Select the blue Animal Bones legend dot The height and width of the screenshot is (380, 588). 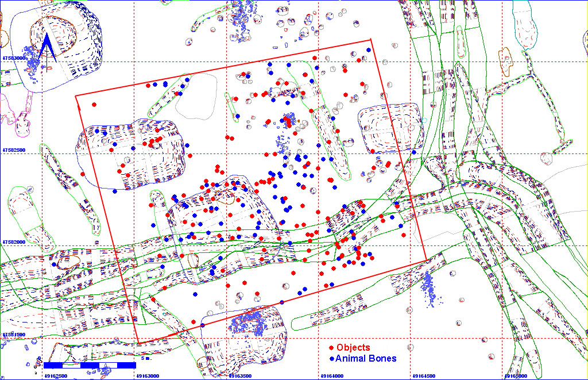coord(331,359)
